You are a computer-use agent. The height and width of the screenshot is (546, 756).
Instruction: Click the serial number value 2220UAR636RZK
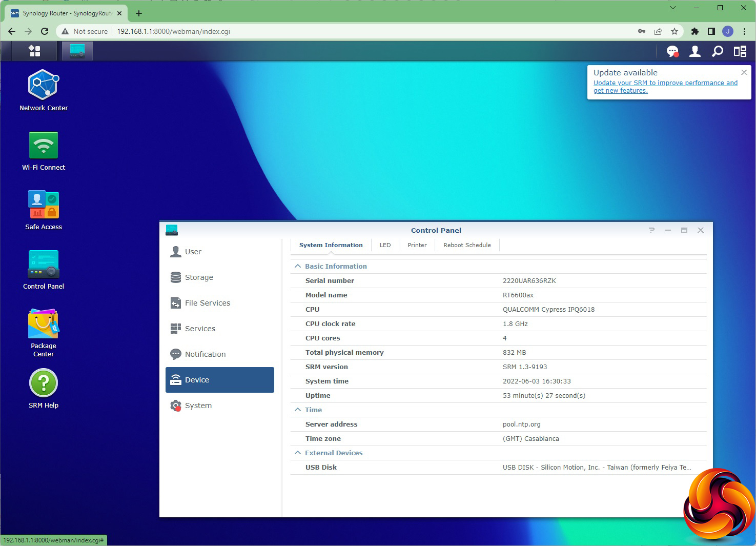tap(529, 280)
